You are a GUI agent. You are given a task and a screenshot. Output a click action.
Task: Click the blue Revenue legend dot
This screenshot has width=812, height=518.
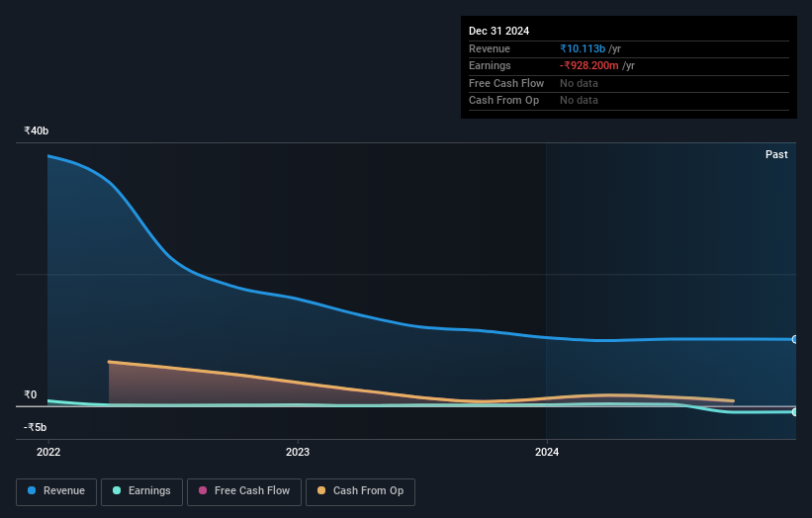coord(32,490)
